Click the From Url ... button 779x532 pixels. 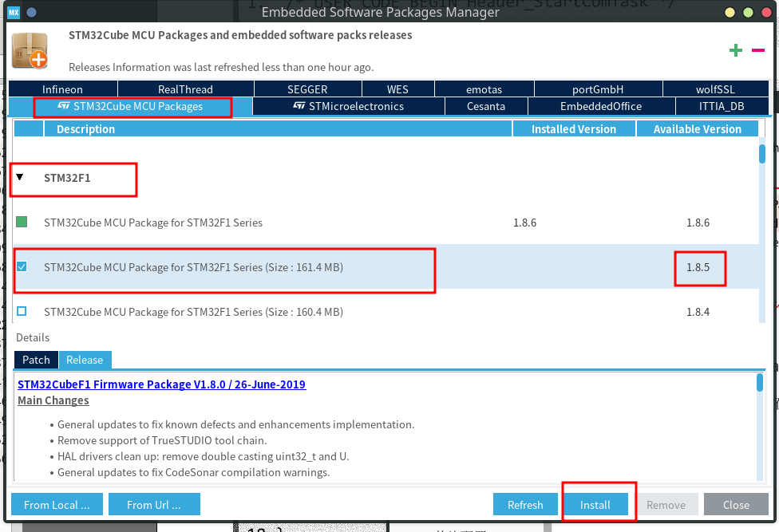click(154, 505)
